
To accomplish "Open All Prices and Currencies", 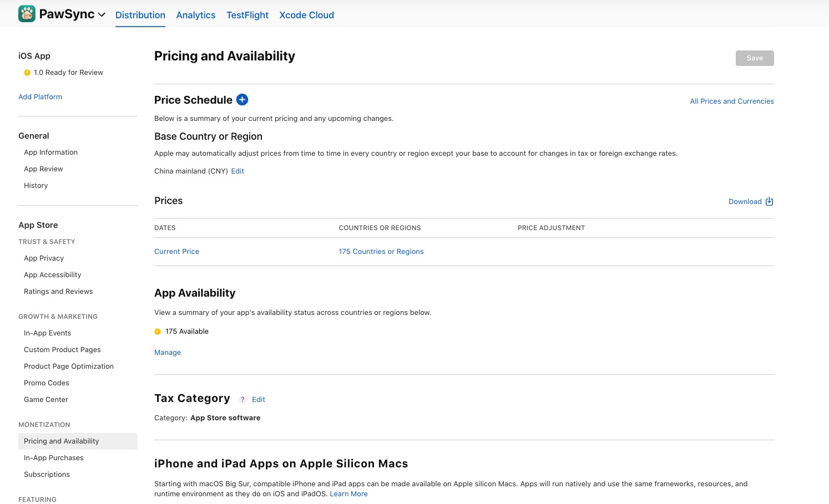I will click(x=732, y=101).
